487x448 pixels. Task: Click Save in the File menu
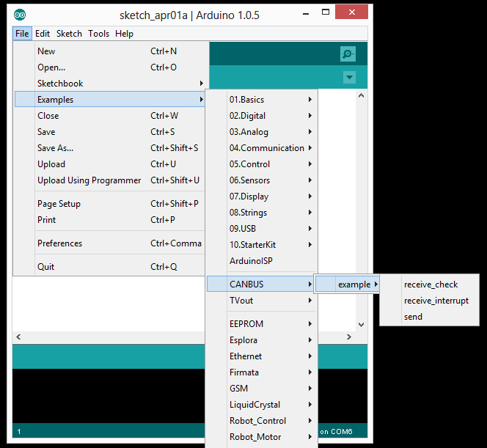[109, 132]
